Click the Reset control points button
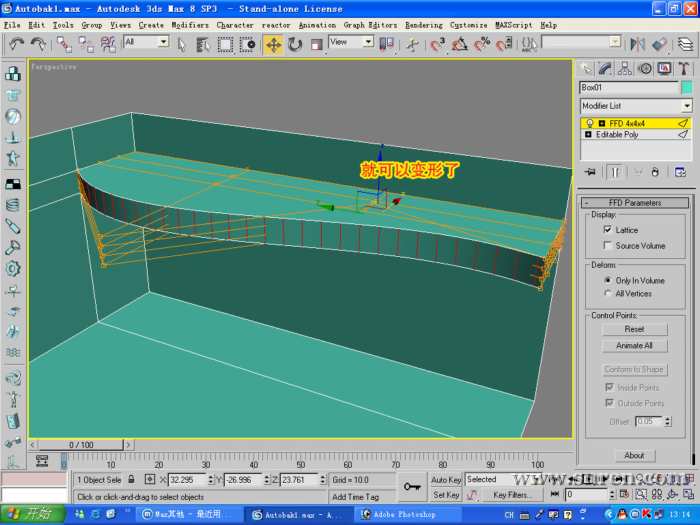Image resolution: width=700 pixels, height=525 pixels. (x=634, y=329)
